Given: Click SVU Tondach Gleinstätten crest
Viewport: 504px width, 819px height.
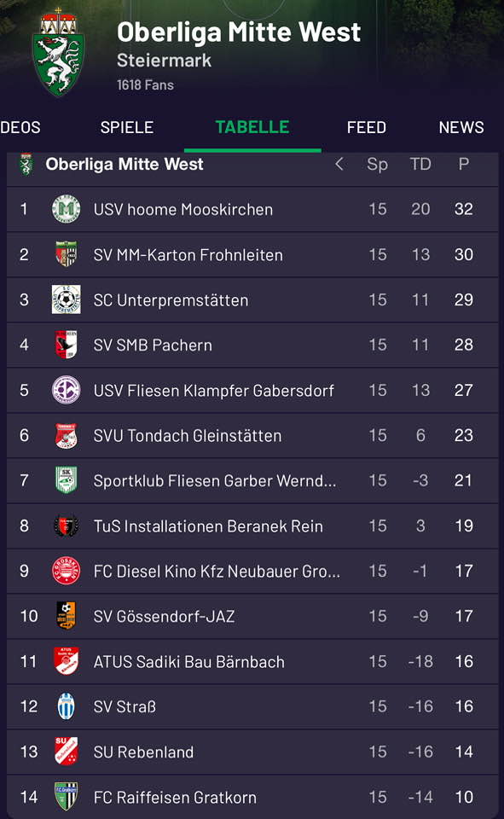Looking at the screenshot, I should [x=67, y=435].
